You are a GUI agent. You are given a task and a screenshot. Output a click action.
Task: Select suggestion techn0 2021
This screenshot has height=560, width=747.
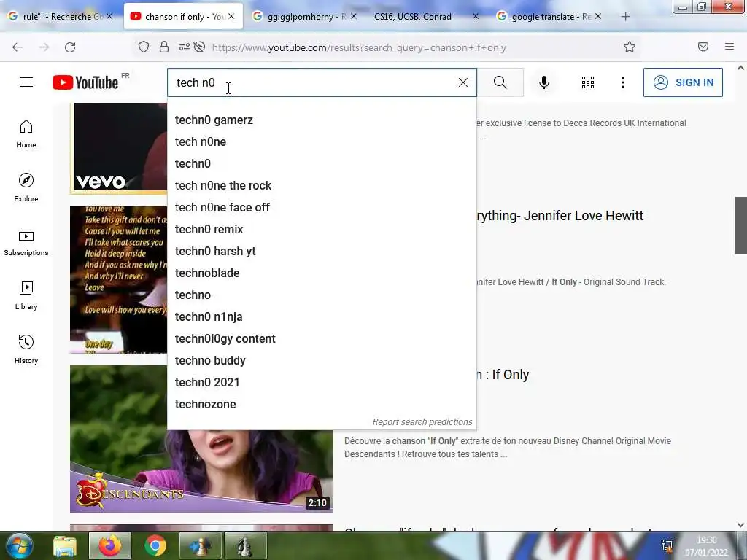click(322, 383)
